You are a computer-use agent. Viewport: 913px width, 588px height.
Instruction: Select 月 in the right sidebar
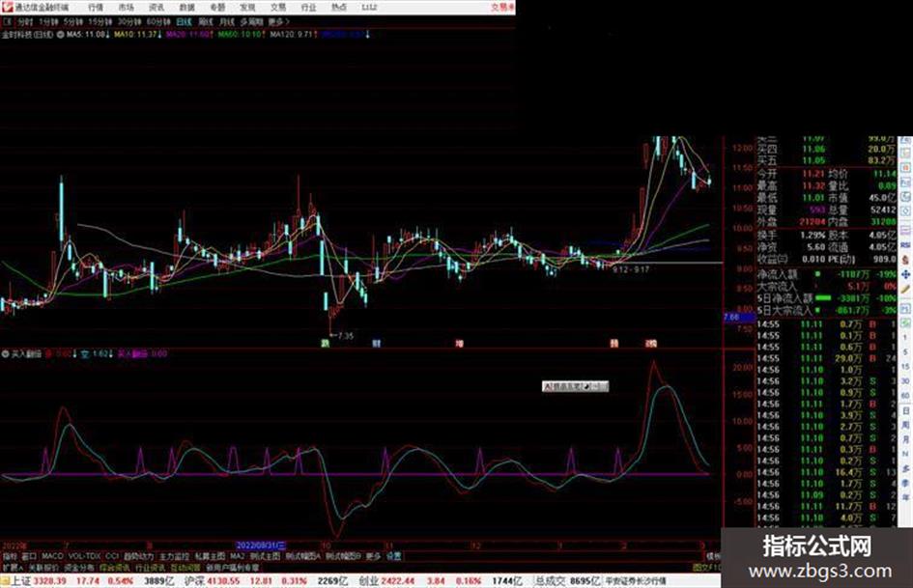905,440
